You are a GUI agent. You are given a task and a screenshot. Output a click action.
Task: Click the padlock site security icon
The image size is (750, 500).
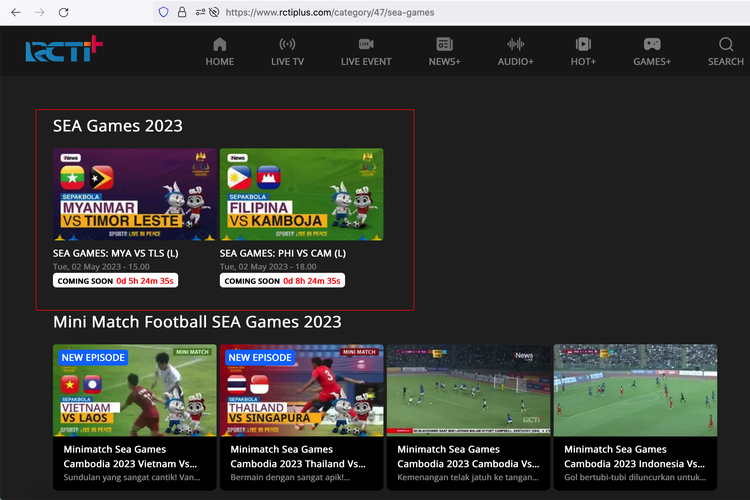click(x=182, y=12)
